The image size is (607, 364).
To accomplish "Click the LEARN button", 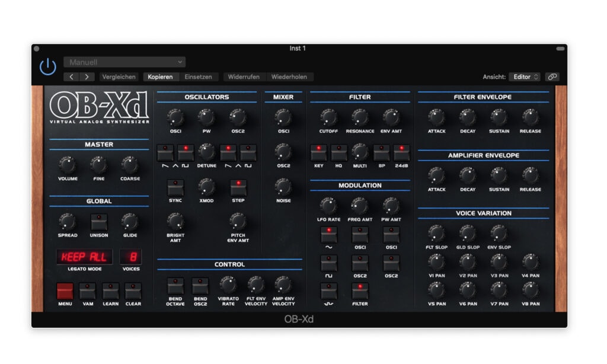I will point(110,291).
